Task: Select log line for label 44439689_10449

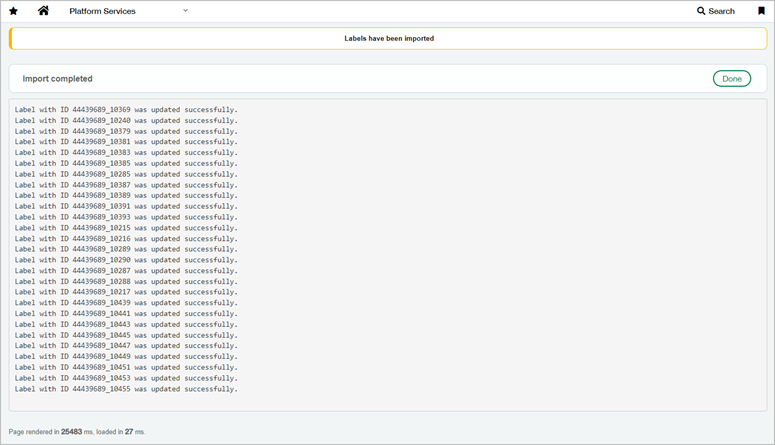Action: point(126,357)
